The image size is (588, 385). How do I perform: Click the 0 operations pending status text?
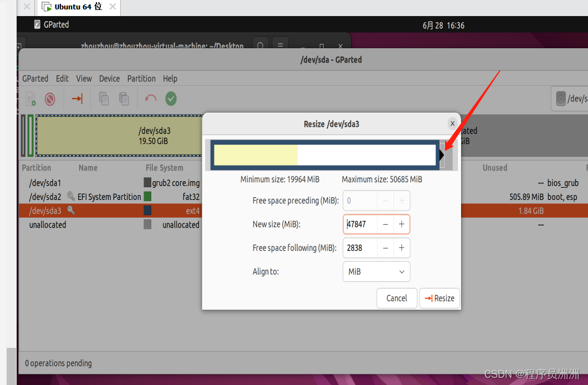[59, 363]
